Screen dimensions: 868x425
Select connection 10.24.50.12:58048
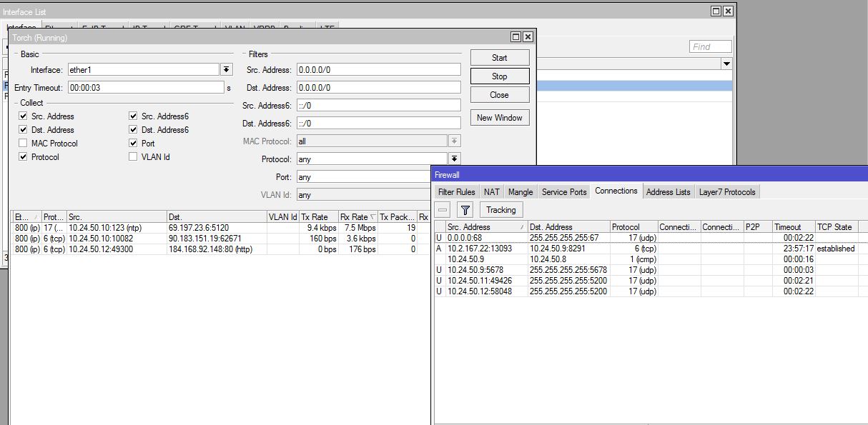(x=651, y=291)
